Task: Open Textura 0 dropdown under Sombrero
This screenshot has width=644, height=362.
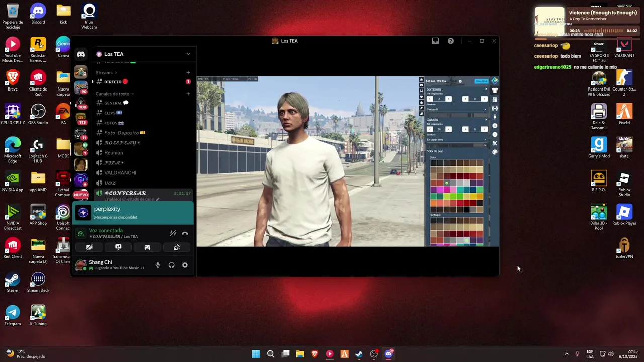Action: coord(456,109)
